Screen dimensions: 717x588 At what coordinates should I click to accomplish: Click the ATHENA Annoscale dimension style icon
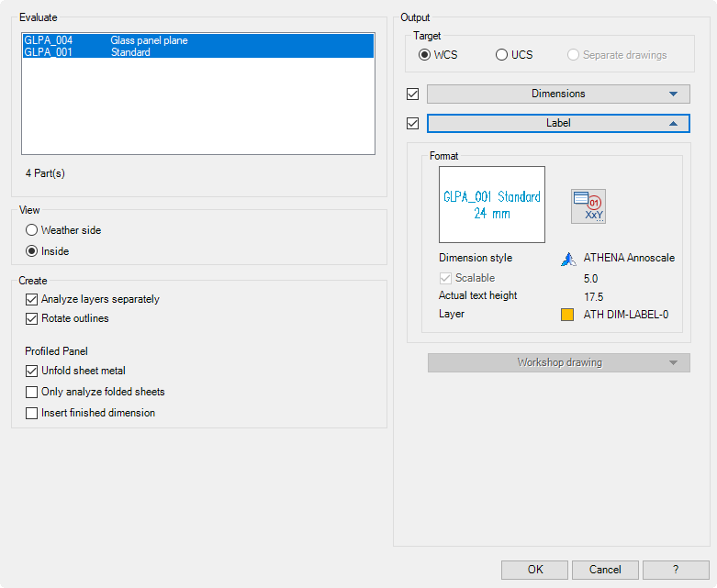coord(568,259)
